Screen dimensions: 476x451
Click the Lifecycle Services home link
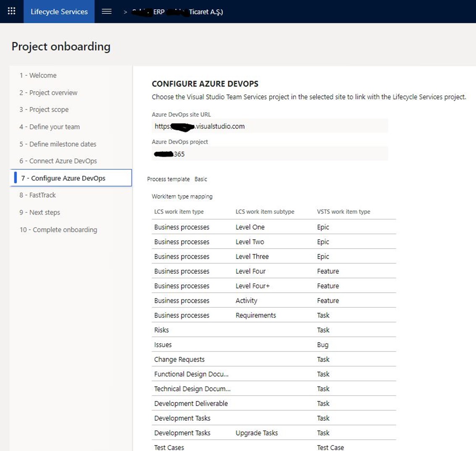[x=59, y=11]
